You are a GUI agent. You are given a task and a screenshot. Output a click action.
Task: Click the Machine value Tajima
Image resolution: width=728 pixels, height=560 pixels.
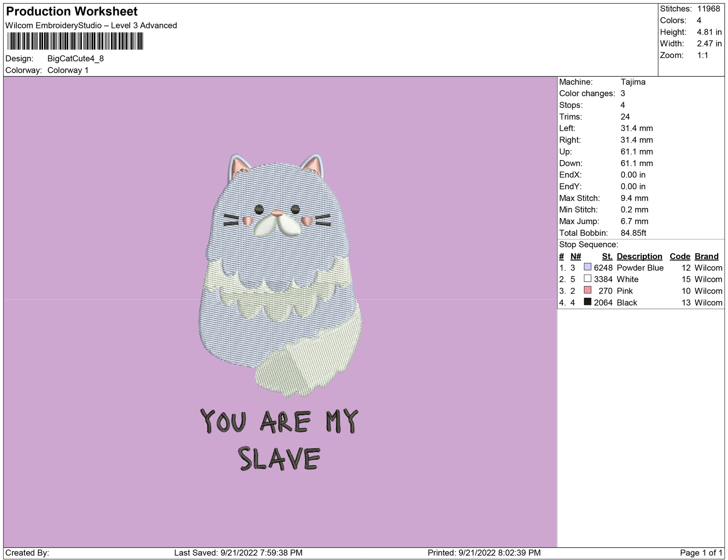633,82
